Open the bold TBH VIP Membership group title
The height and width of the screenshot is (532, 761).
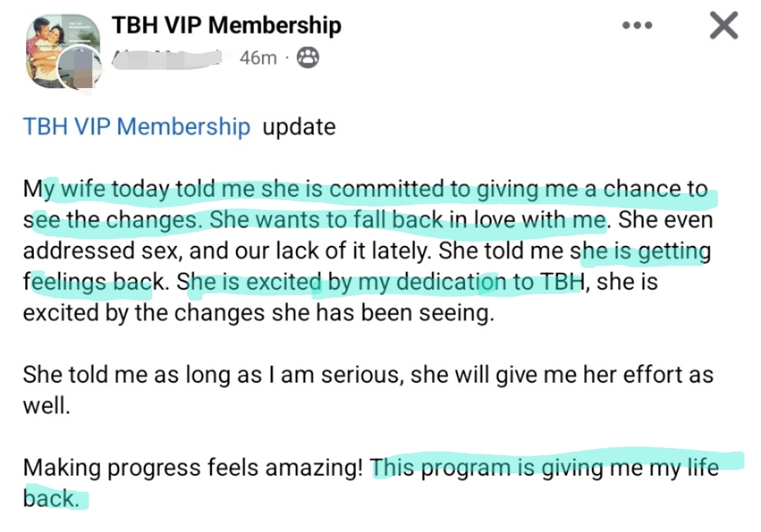[226, 25]
